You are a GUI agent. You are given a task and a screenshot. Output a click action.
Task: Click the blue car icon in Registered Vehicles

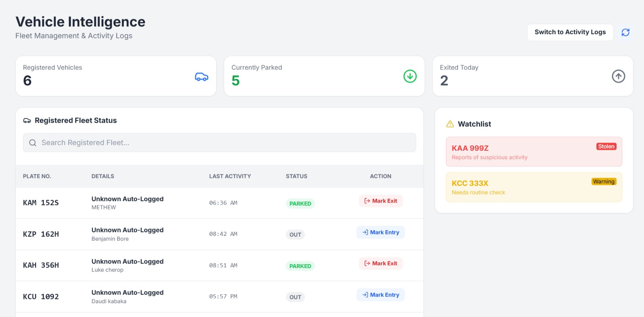[x=201, y=77]
